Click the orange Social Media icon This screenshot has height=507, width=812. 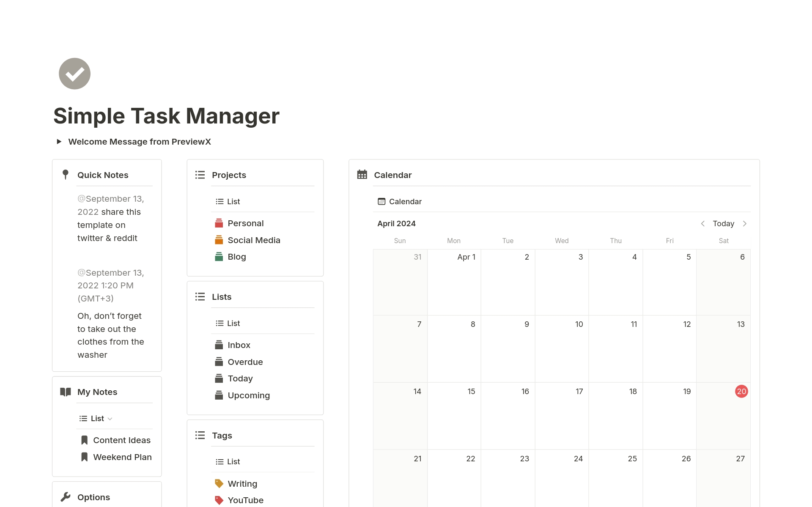pyautogui.click(x=219, y=240)
